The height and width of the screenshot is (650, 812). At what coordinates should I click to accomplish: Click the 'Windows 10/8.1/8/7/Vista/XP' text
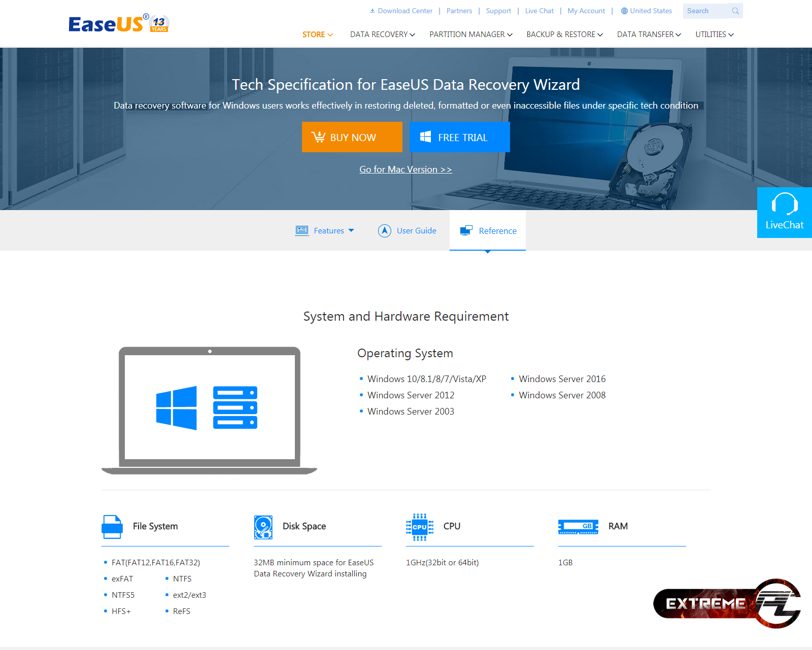[427, 379]
